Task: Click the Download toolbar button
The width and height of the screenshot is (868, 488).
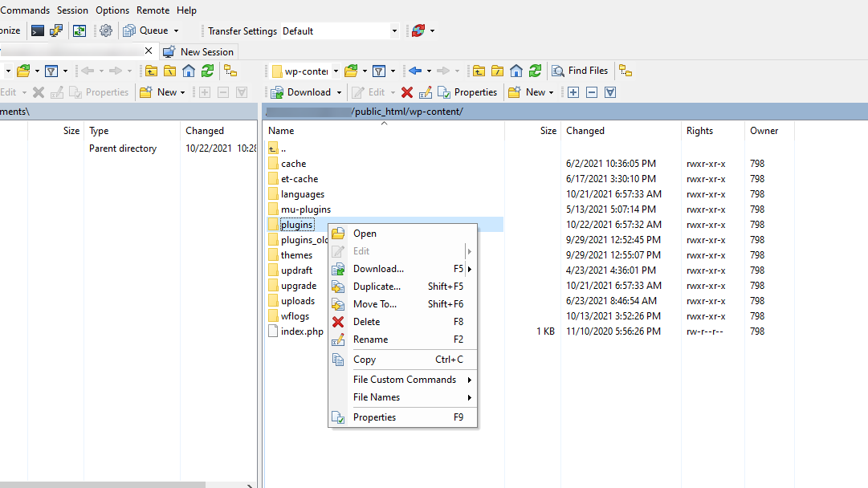Action: 301,92
